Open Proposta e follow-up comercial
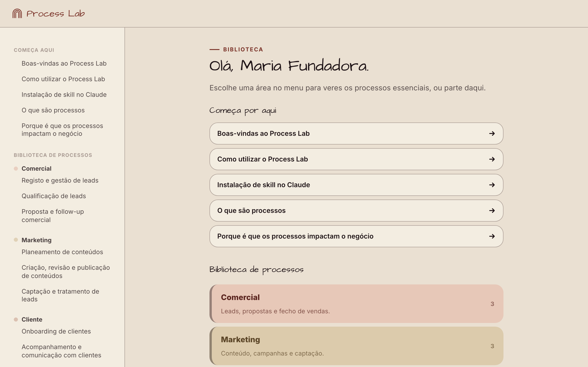Viewport: 588px width, 367px height. click(x=53, y=216)
